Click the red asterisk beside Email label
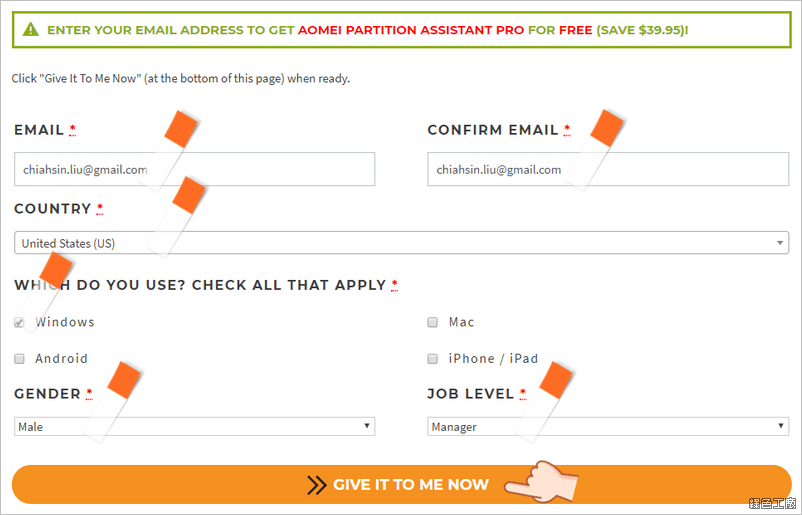This screenshot has width=802, height=515. 73,130
